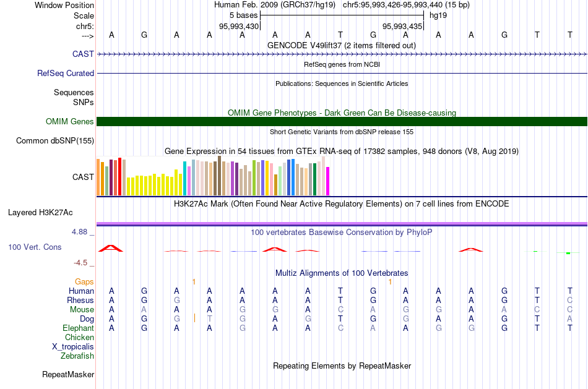Select the Mouse alignment row label
The height and width of the screenshot is (389, 588).
tap(82, 310)
